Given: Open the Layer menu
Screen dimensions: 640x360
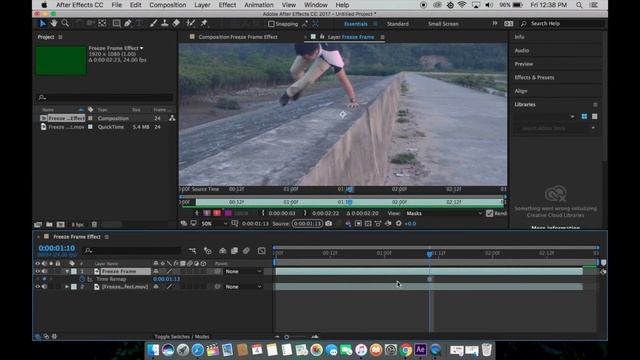Looking at the screenshot, I should 202,5.
